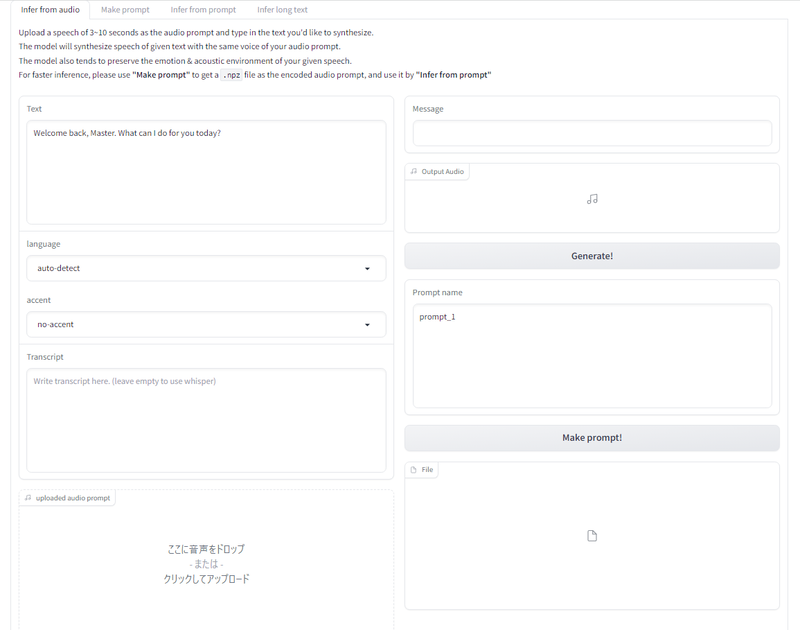Expand the accent no-accent dropdown
800x630 pixels.
206,324
